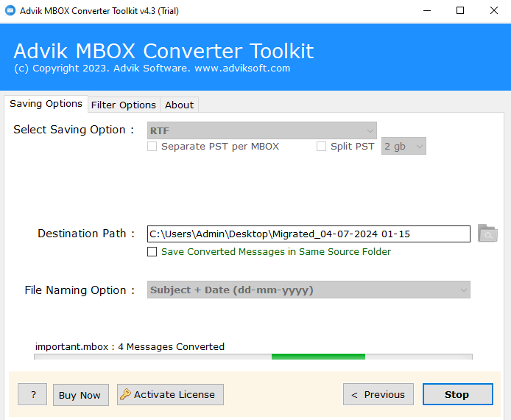
Task: Go back with the Previous button
Action: click(x=378, y=394)
